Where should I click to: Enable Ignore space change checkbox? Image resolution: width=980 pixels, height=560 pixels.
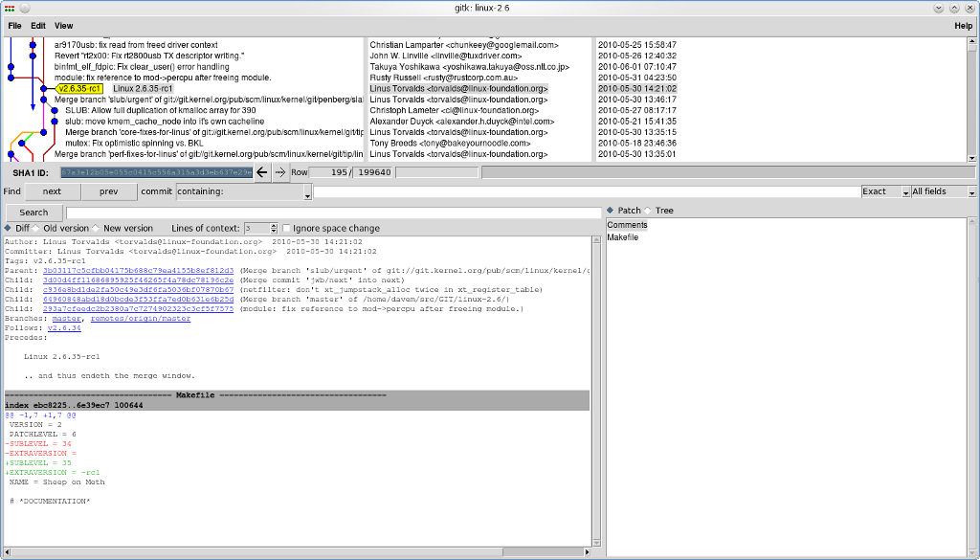tap(287, 228)
